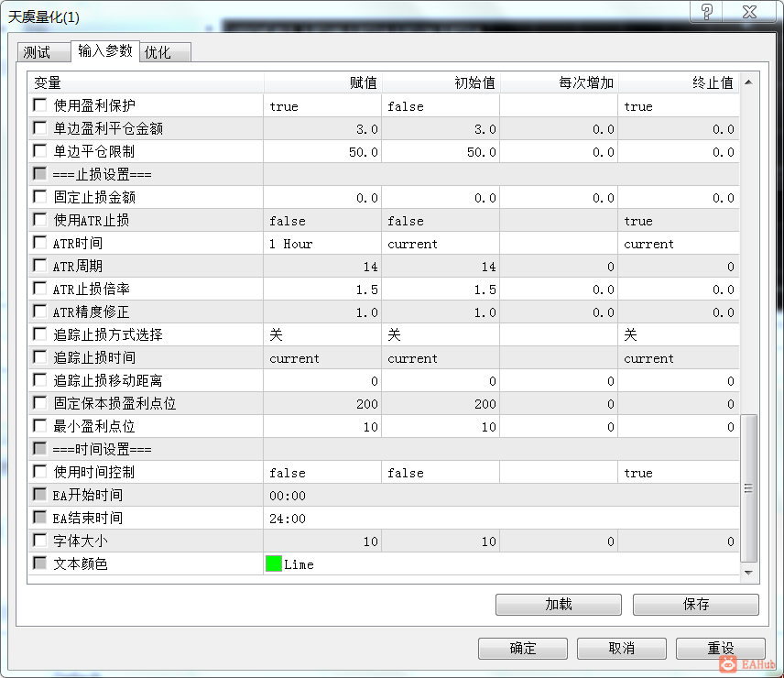Edit the ATR周期 value 14
Screen dimensions: 784x678
322,266
